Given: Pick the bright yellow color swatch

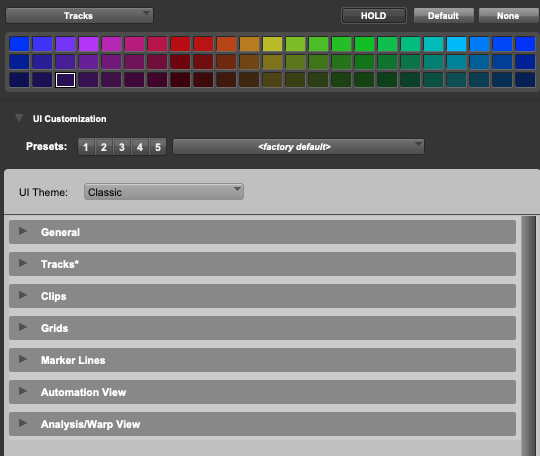Looking at the screenshot, I should coord(272,44).
